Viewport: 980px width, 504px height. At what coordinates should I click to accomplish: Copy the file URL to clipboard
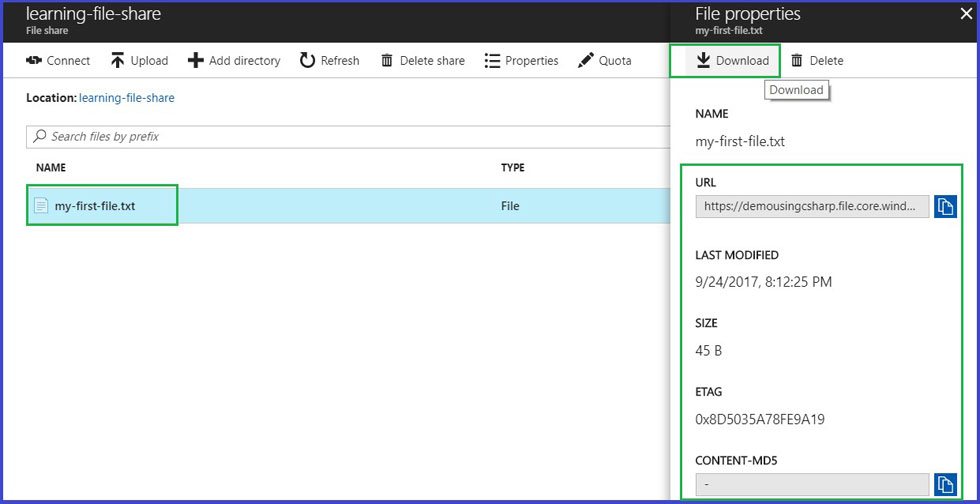click(945, 207)
